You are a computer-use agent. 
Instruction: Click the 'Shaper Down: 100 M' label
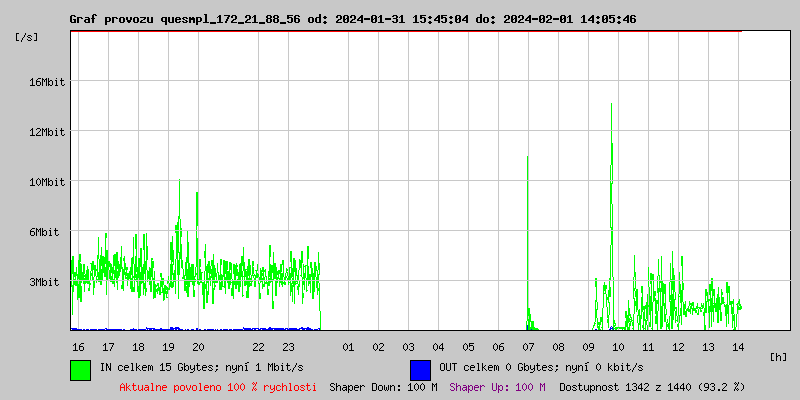(383, 387)
